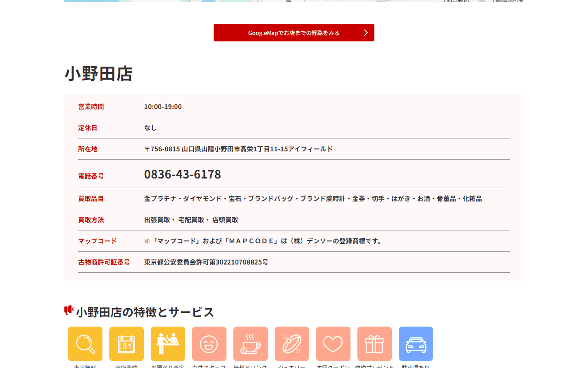The height and width of the screenshot is (368, 588).
Task: Click the 買取品目 label
Action: click(x=91, y=199)
